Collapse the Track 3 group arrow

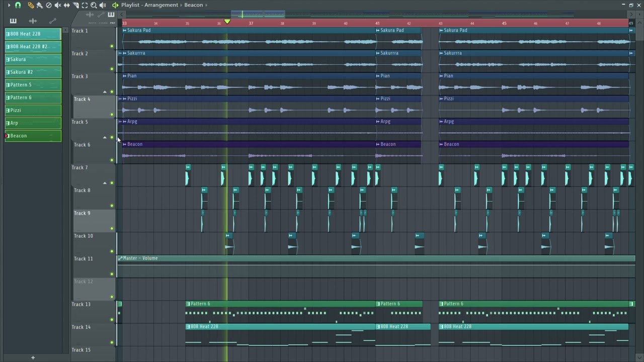105,92
